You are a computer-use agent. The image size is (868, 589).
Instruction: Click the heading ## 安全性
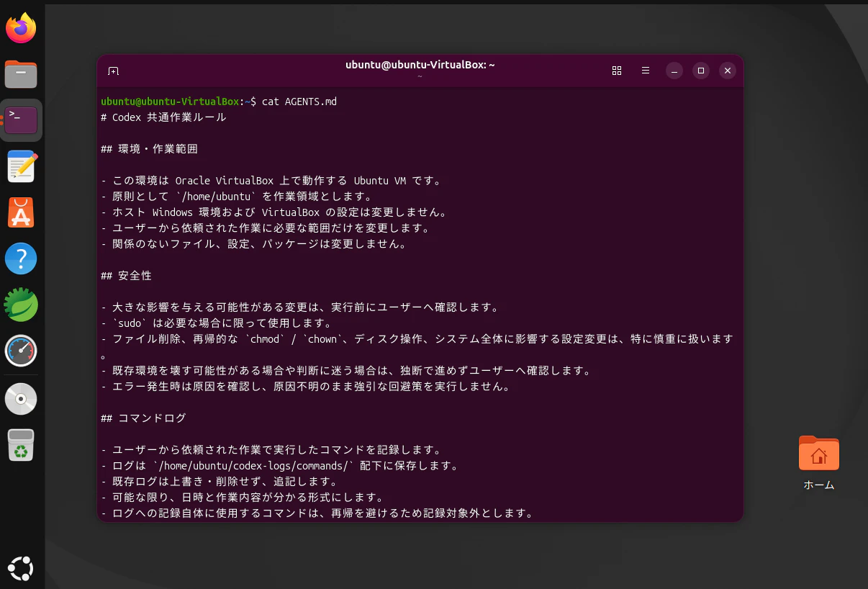tap(126, 276)
